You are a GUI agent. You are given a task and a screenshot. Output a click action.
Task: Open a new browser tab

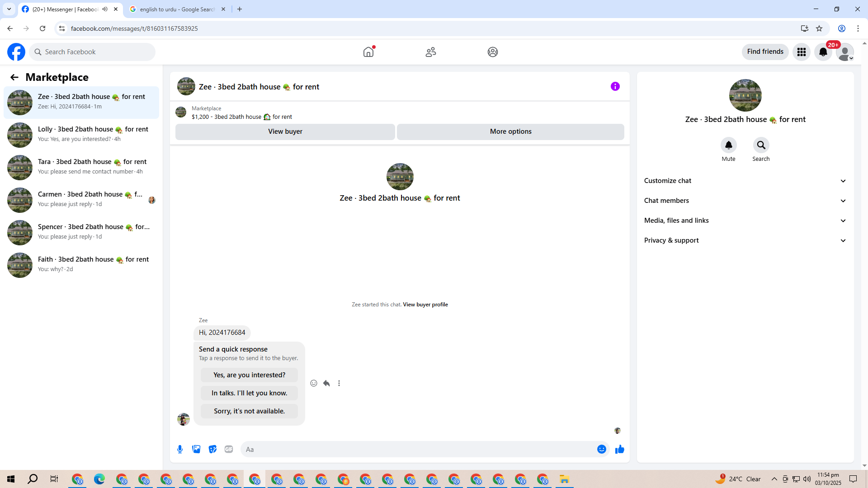[240, 9]
